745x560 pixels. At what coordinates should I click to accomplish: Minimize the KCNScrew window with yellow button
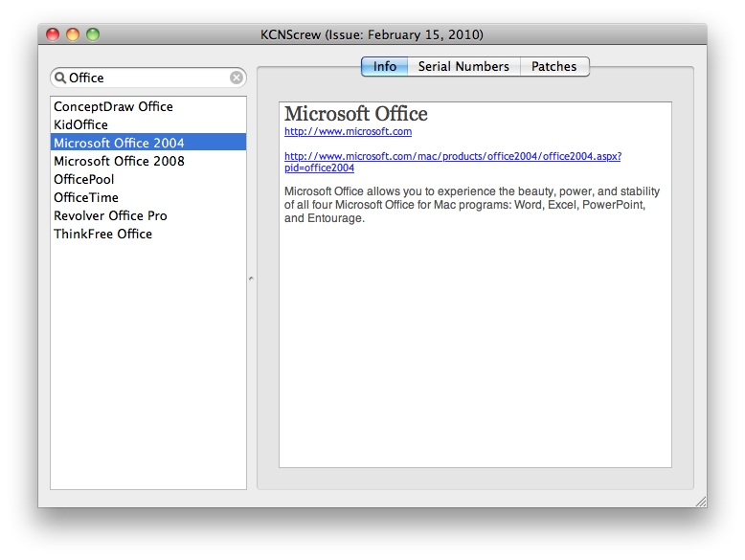pos(73,34)
